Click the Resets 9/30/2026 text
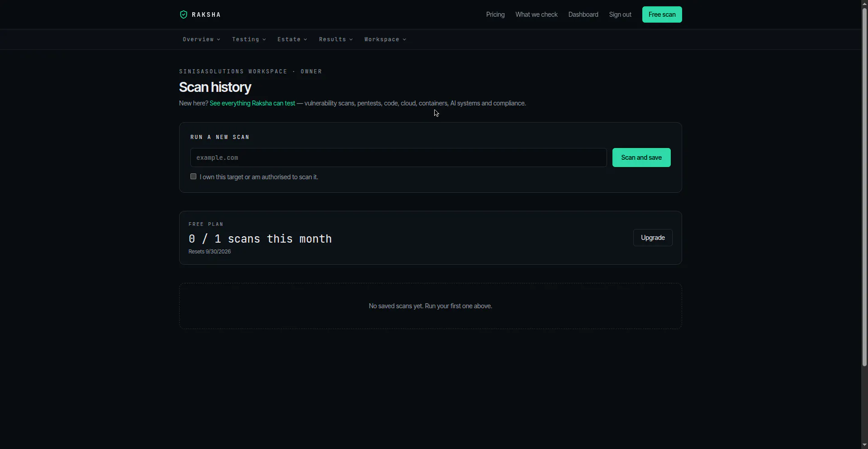 point(209,252)
